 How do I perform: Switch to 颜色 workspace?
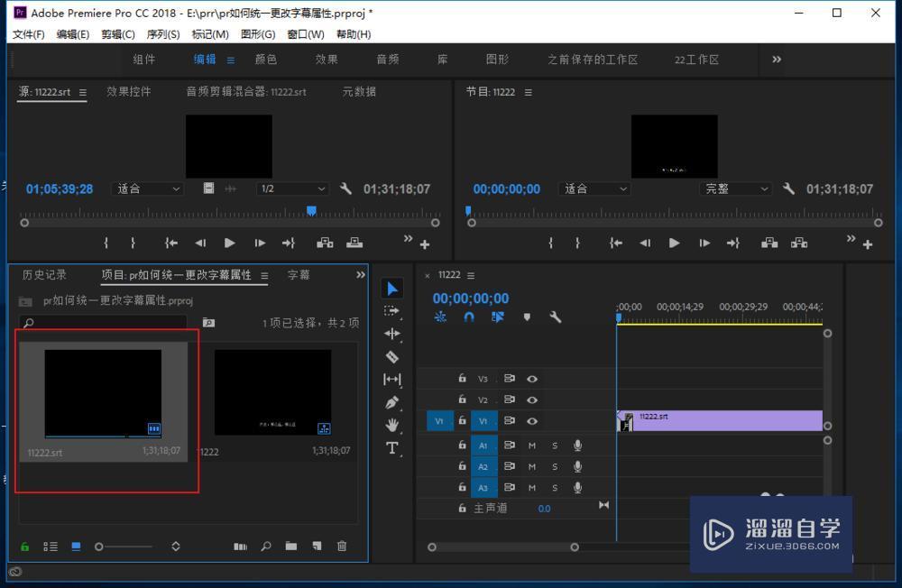coord(266,60)
